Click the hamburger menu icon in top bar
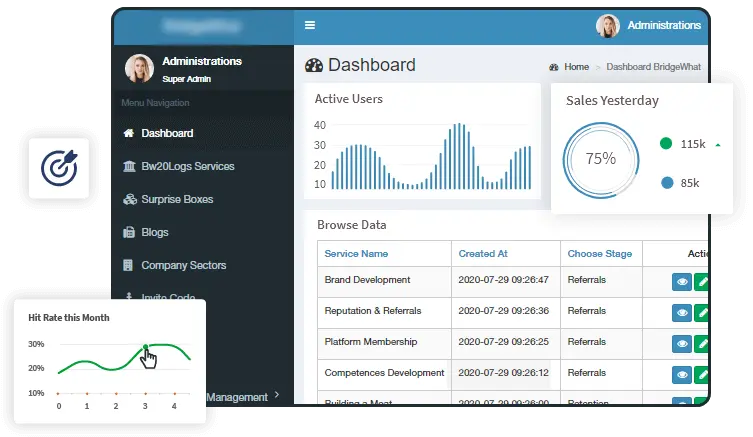Image resolution: width=753 pixels, height=437 pixels. (x=310, y=26)
